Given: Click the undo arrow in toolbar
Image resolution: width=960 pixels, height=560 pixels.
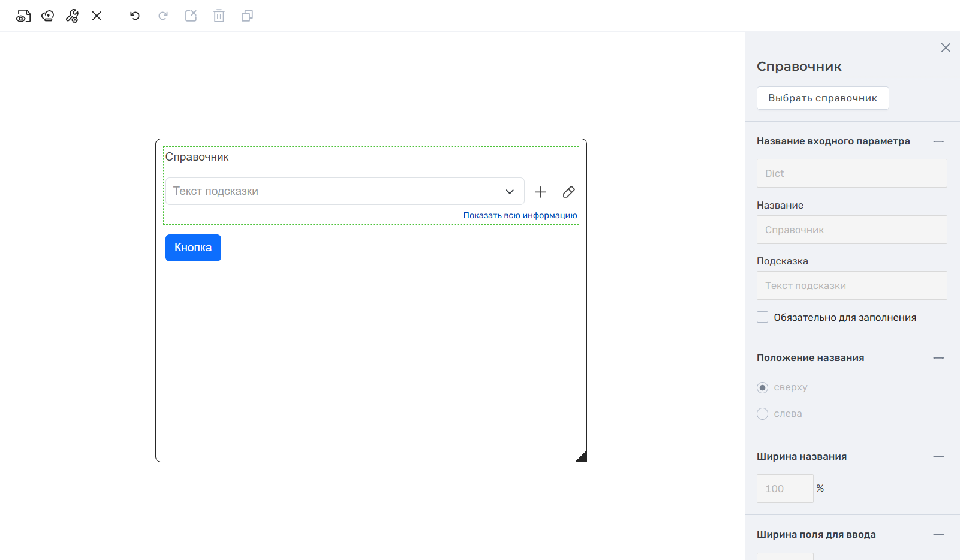Looking at the screenshot, I should point(135,16).
